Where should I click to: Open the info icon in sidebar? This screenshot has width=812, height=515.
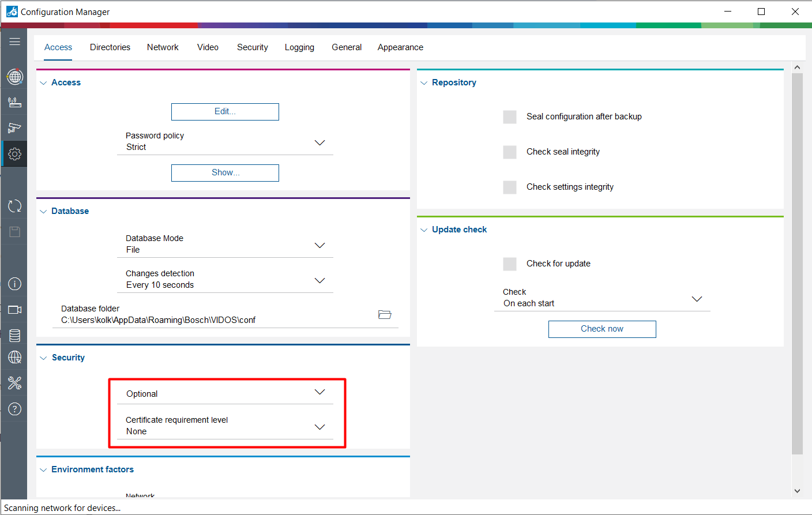(x=14, y=284)
